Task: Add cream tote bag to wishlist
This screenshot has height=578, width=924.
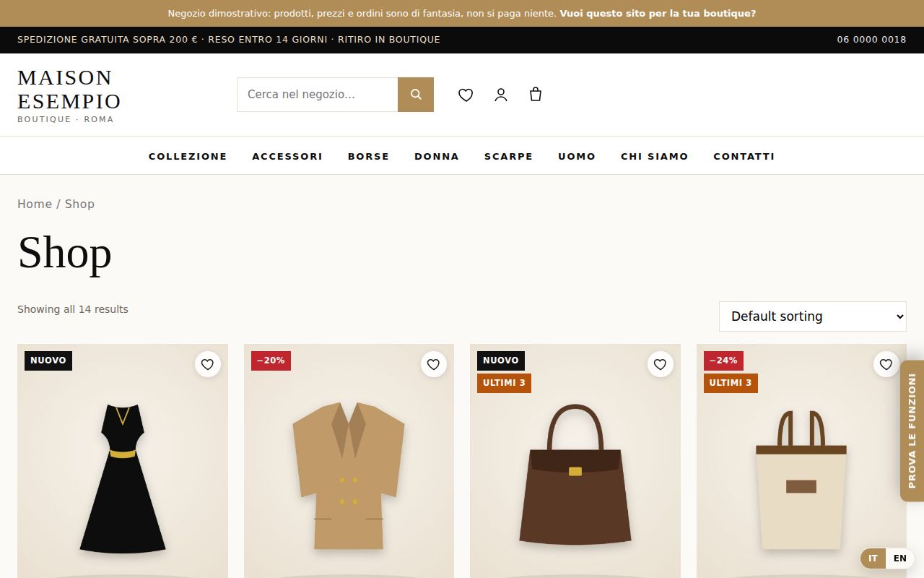Action: pos(886,365)
